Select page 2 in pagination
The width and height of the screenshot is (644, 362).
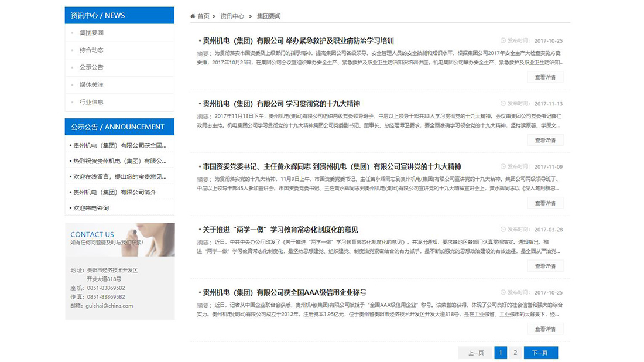coord(514,353)
